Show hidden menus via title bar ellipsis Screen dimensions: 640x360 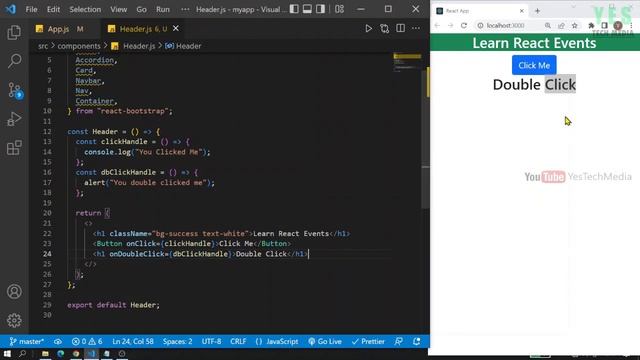pyautogui.click(x=185, y=9)
